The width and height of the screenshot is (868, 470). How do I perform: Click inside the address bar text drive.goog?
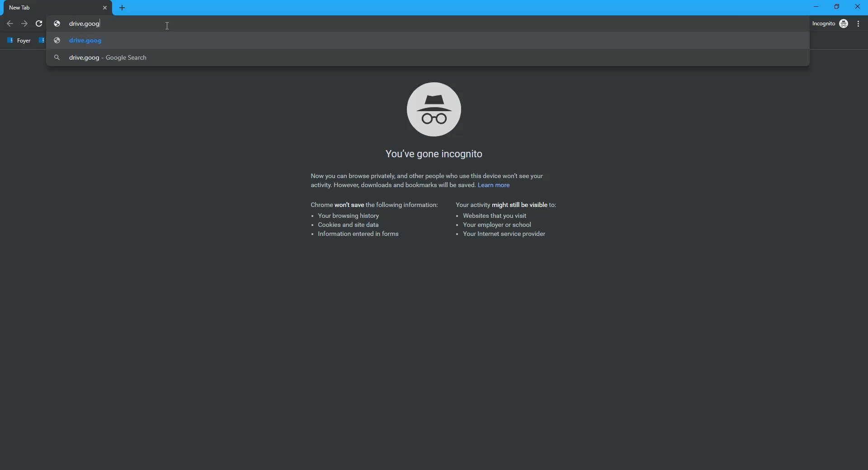click(x=84, y=23)
